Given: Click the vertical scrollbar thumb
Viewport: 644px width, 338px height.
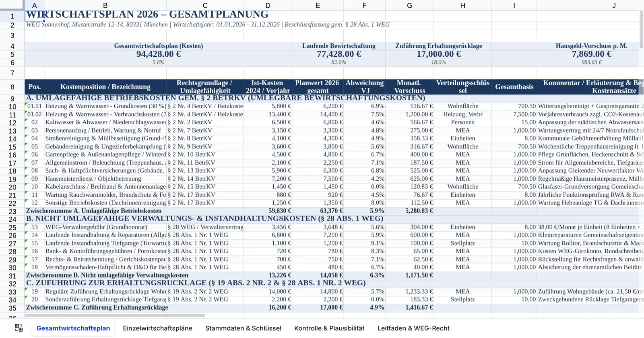Looking at the screenshot, I should pyautogui.click(x=641, y=30).
